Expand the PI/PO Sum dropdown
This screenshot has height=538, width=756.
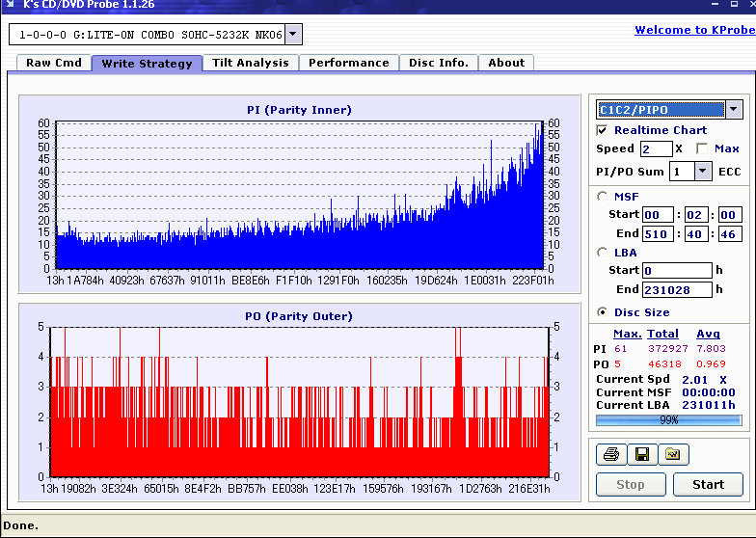pyautogui.click(x=703, y=172)
